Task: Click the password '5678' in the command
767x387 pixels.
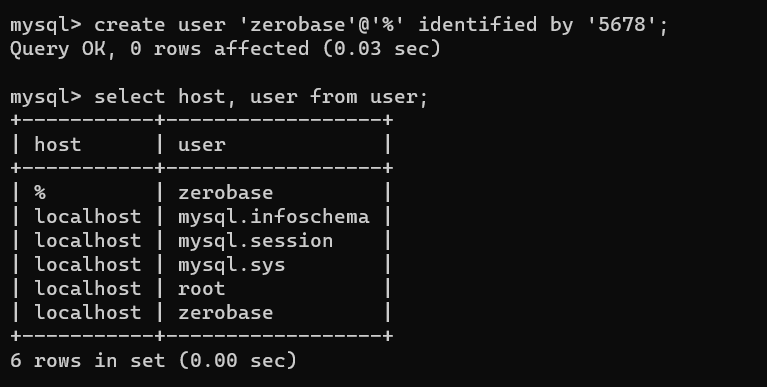Action: [622, 24]
